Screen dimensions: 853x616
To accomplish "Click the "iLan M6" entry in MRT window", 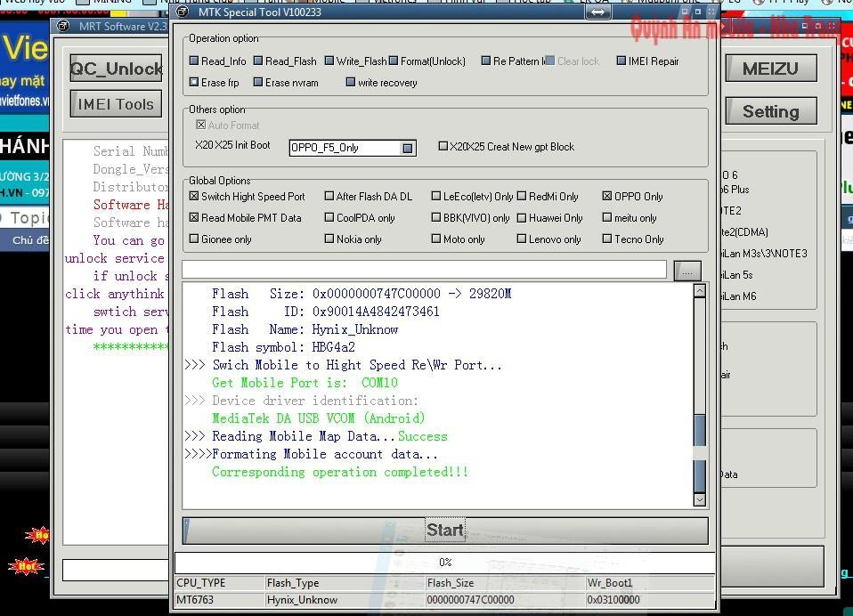I will point(739,296).
